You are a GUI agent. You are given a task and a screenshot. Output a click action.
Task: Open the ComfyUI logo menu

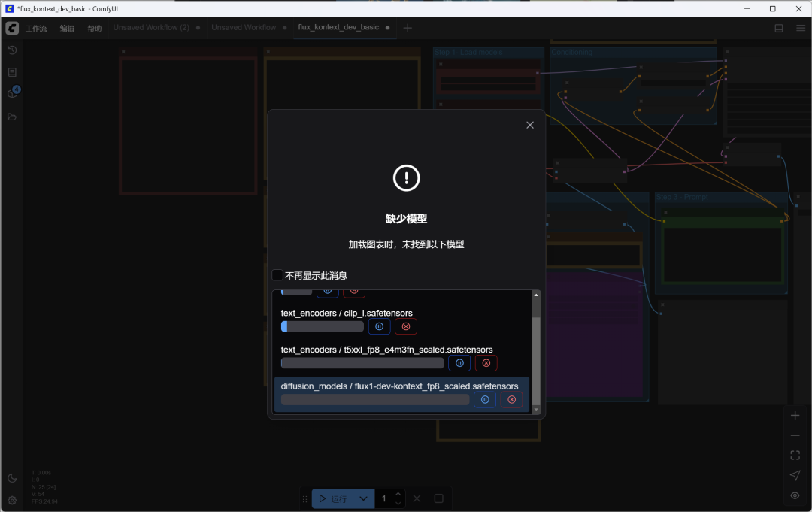pyautogui.click(x=12, y=28)
